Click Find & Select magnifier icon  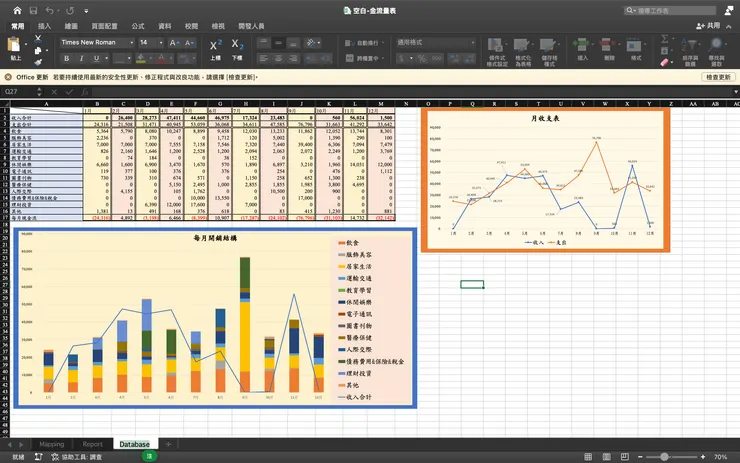[x=716, y=46]
